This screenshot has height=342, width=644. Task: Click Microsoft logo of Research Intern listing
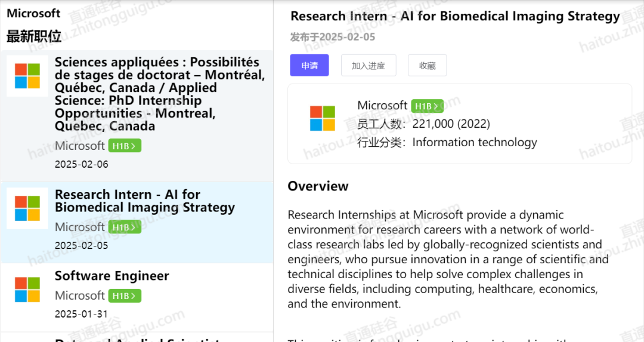pyautogui.click(x=27, y=208)
